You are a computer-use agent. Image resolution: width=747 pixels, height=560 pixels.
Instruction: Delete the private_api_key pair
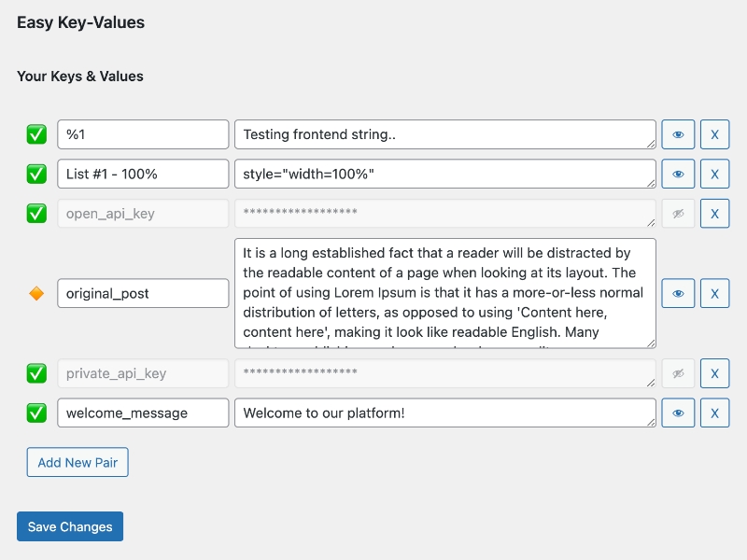[x=714, y=373]
